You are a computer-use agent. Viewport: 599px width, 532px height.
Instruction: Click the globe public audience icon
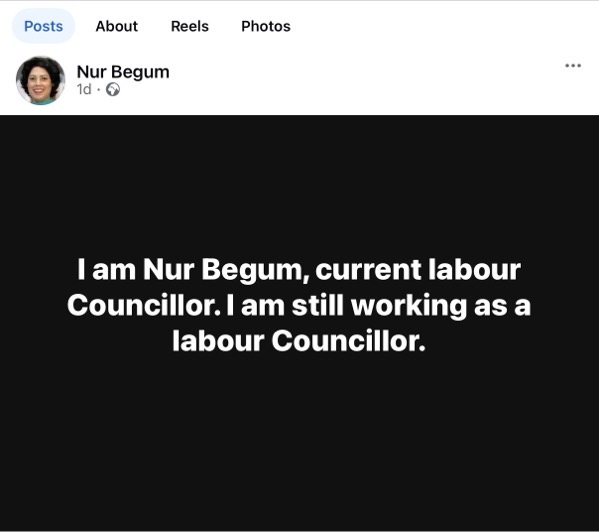[x=113, y=89]
